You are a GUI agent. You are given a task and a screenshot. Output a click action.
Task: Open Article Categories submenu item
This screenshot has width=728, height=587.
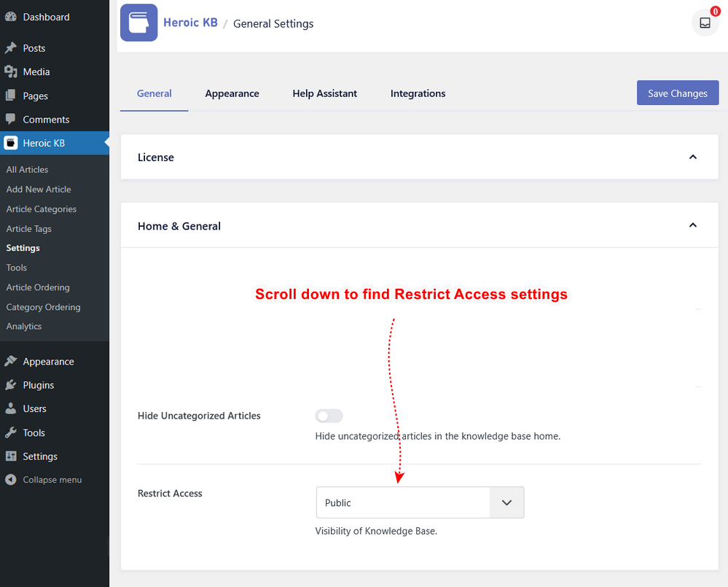point(42,209)
